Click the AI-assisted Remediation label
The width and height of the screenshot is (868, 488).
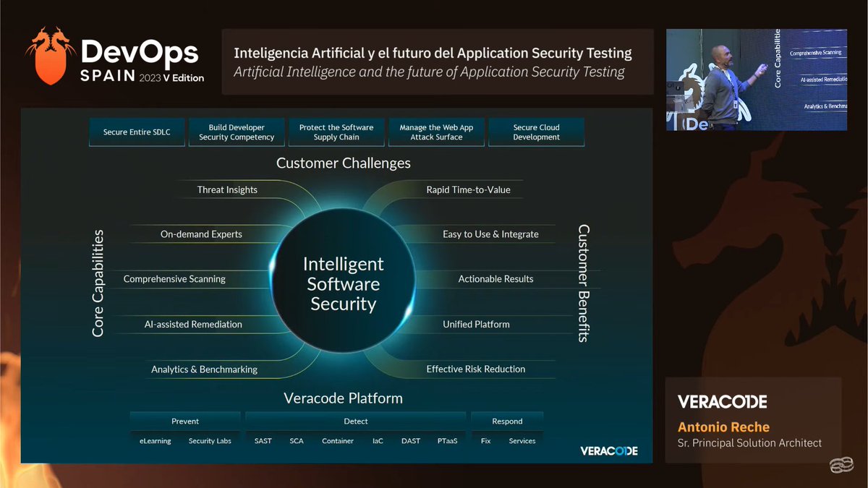(x=193, y=325)
